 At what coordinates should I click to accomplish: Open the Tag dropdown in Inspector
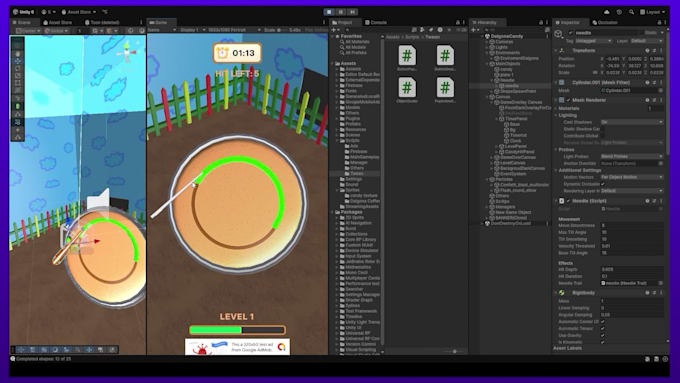(593, 41)
